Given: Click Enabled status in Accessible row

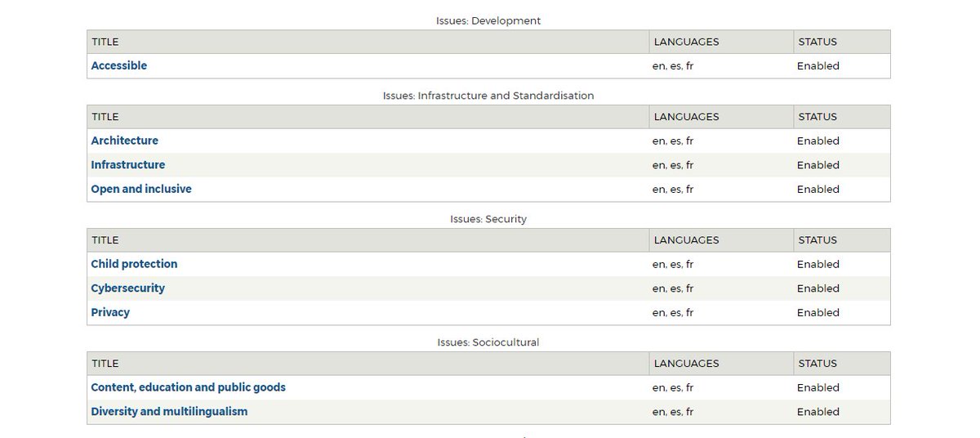Looking at the screenshot, I should pos(818,66).
